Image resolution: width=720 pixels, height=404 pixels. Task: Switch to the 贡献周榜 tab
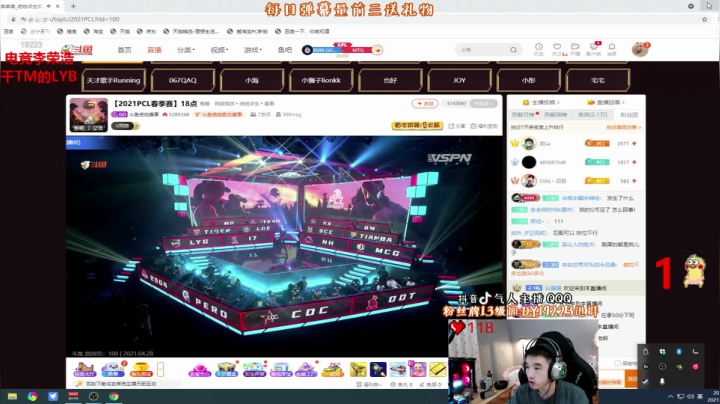556,115
